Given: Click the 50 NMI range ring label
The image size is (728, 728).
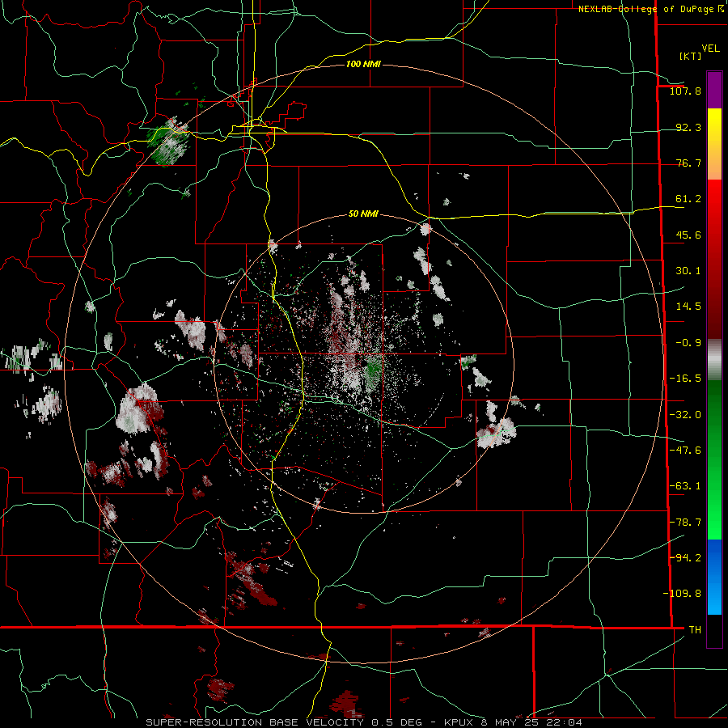Looking at the screenshot, I should [363, 214].
